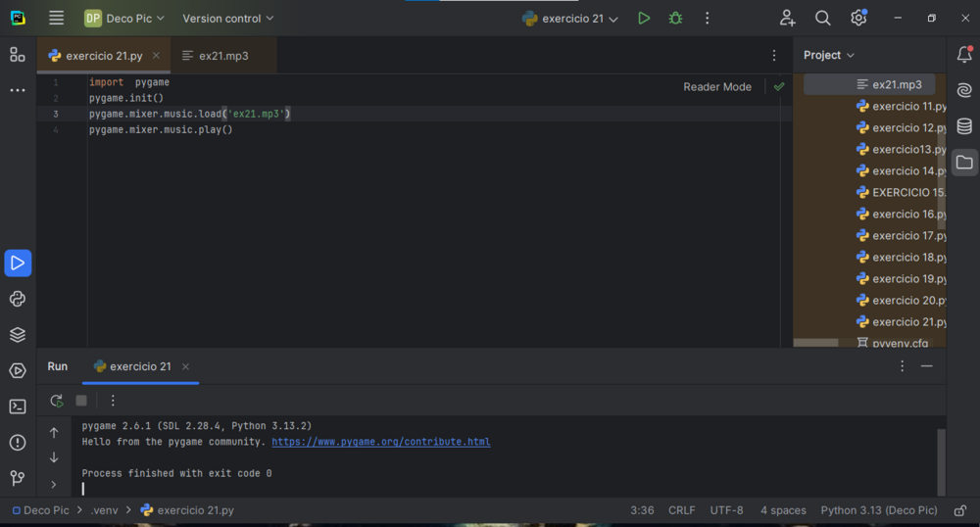Start debugging with the bug icon
This screenshot has width=980, height=527.
[675, 19]
